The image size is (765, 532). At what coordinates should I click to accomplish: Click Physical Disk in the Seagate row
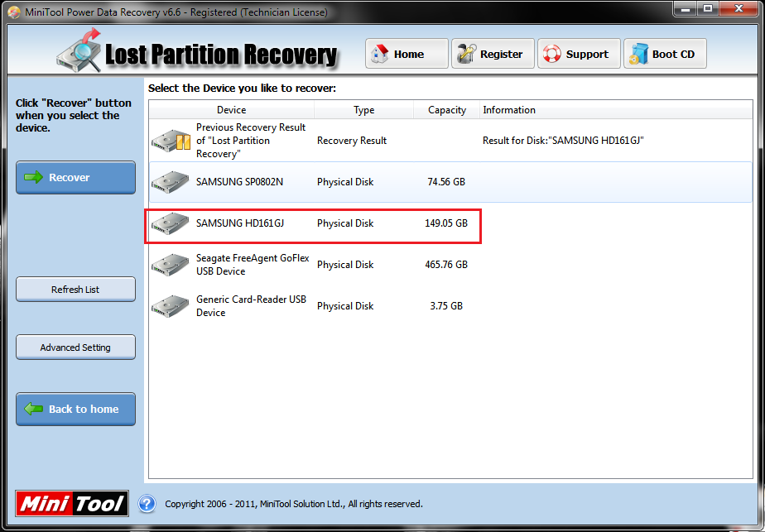345,265
